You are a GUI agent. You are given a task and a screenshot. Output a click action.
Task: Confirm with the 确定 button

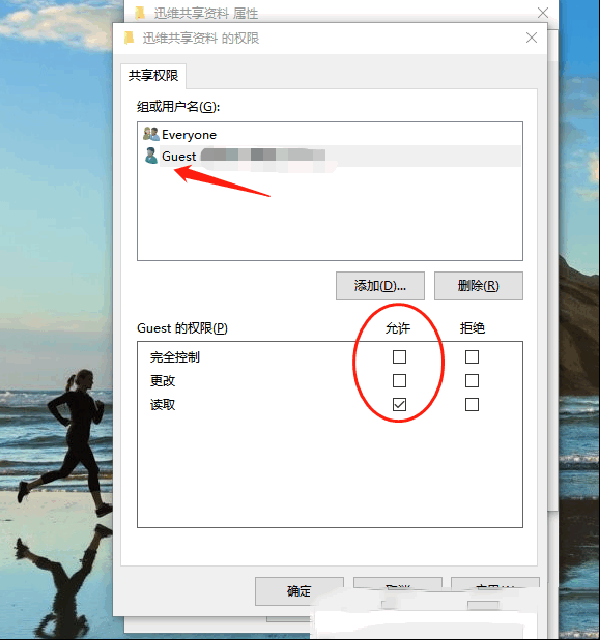point(299,591)
